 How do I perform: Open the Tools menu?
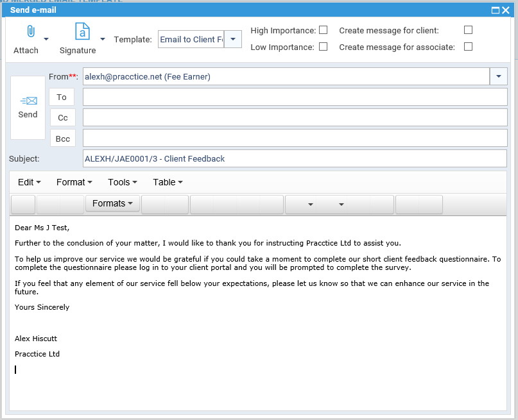[x=123, y=182]
